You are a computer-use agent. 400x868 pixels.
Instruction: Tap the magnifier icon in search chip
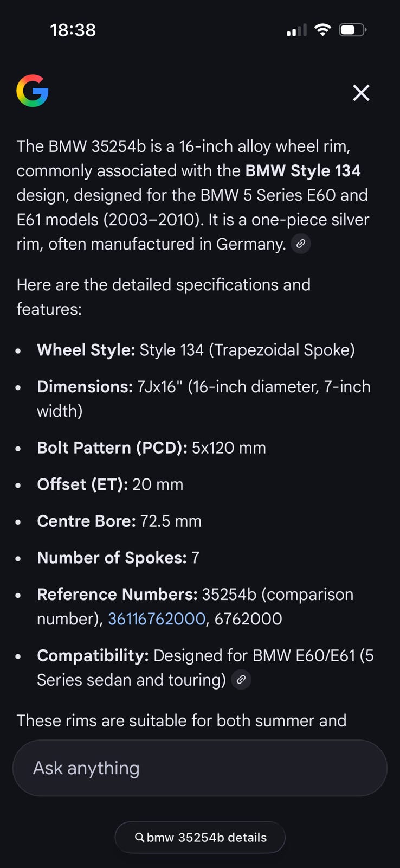(x=139, y=837)
